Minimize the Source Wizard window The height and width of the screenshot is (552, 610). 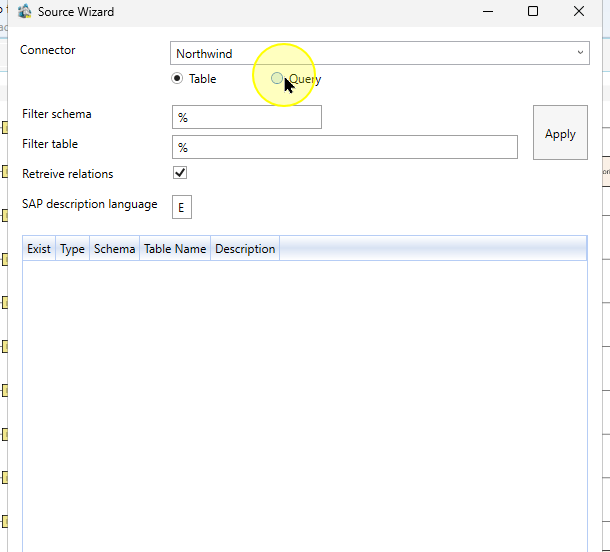pos(488,12)
